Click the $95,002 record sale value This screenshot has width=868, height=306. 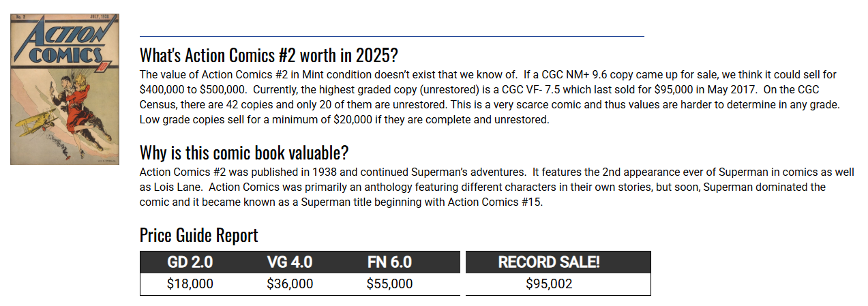[549, 284]
